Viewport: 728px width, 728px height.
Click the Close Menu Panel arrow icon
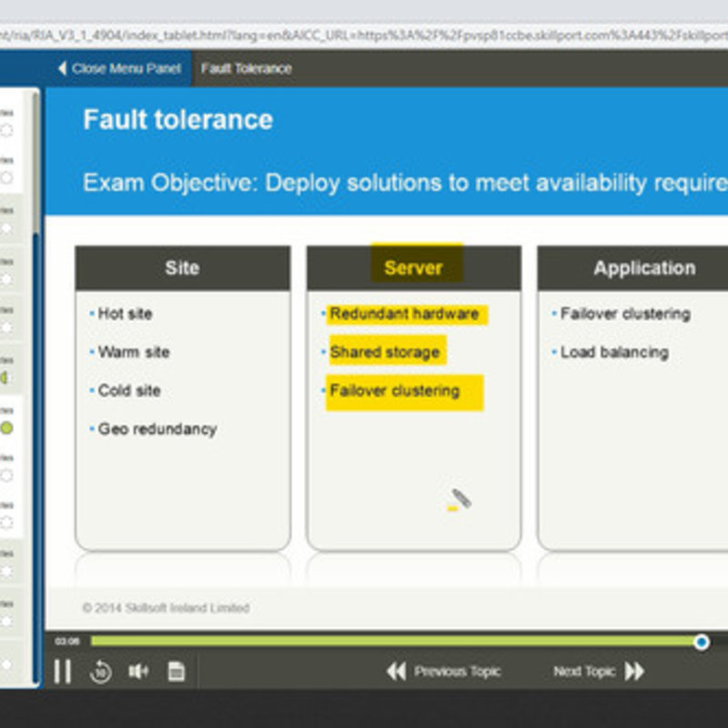tap(62, 68)
